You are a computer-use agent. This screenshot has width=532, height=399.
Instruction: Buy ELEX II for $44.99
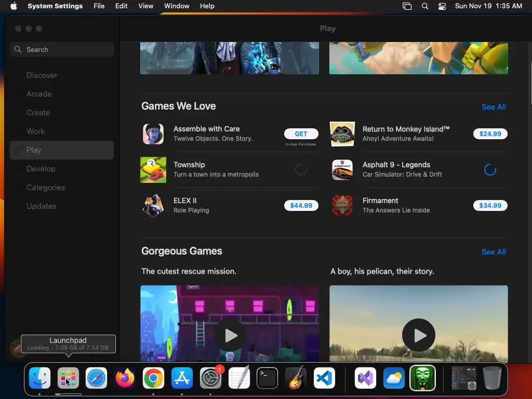pos(301,206)
